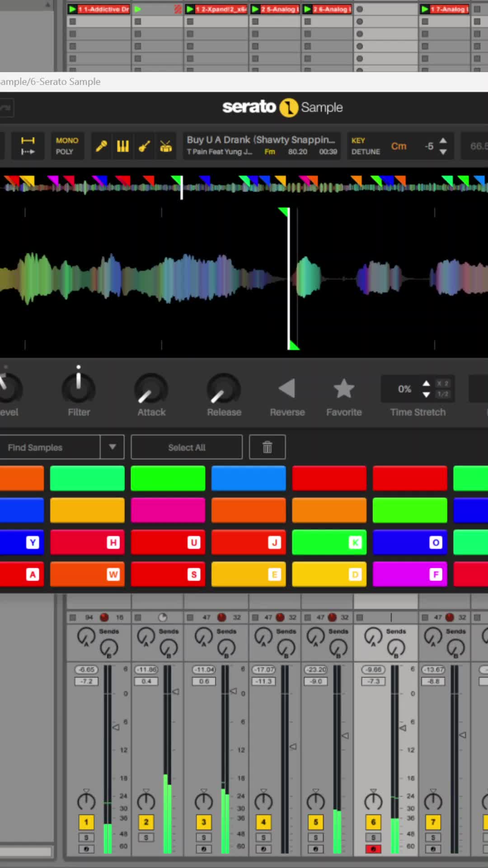Trigger the green pad labeled K
Screen dimensions: 488x868
pyautogui.click(x=329, y=542)
